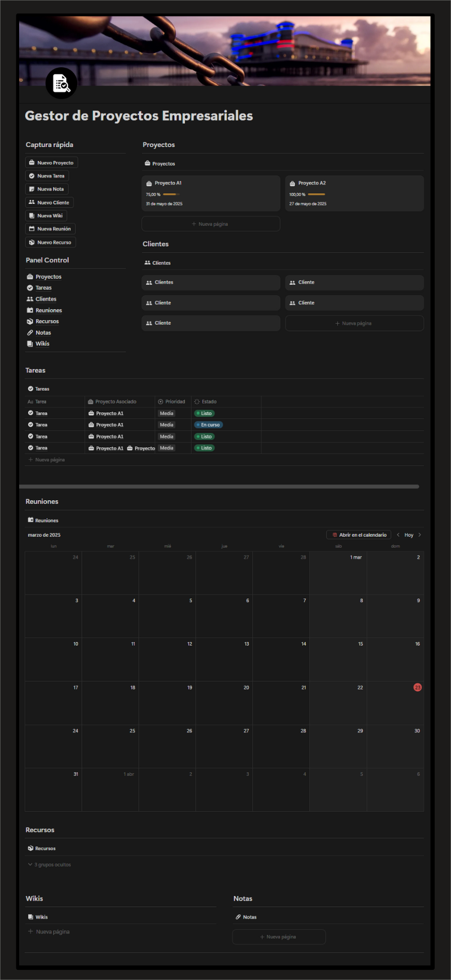Go to next month with right chevron
Screen dimensions: 451x980
point(419,535)
